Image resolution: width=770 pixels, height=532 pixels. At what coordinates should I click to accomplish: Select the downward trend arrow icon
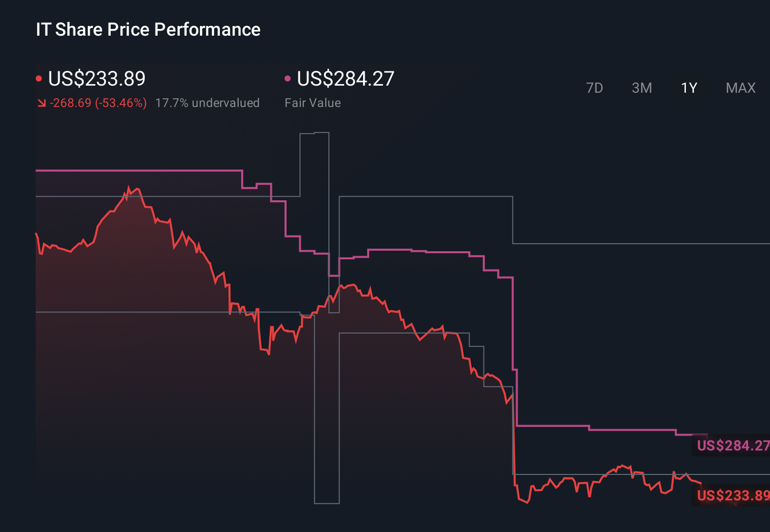42,103
